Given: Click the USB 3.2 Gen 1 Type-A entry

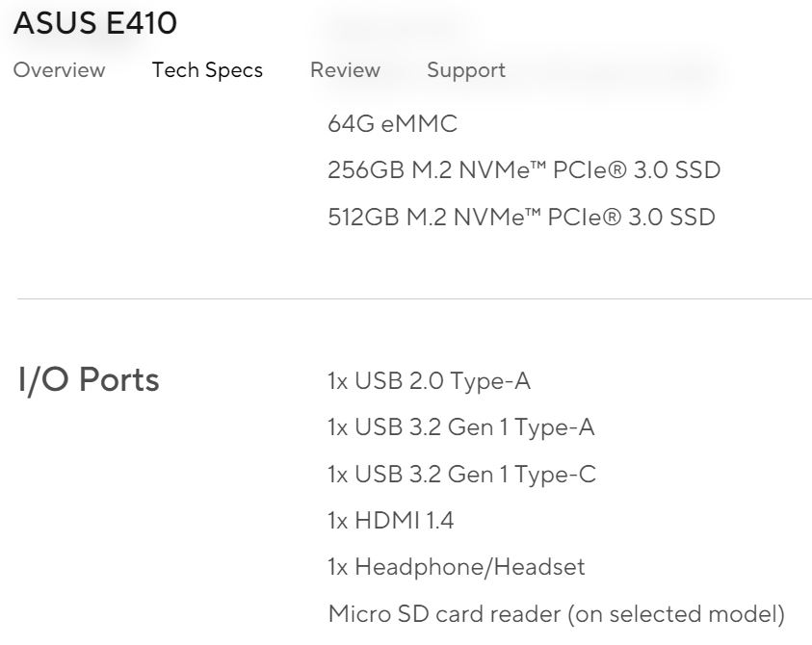Looking at the screenshot, I should point(461,427).
